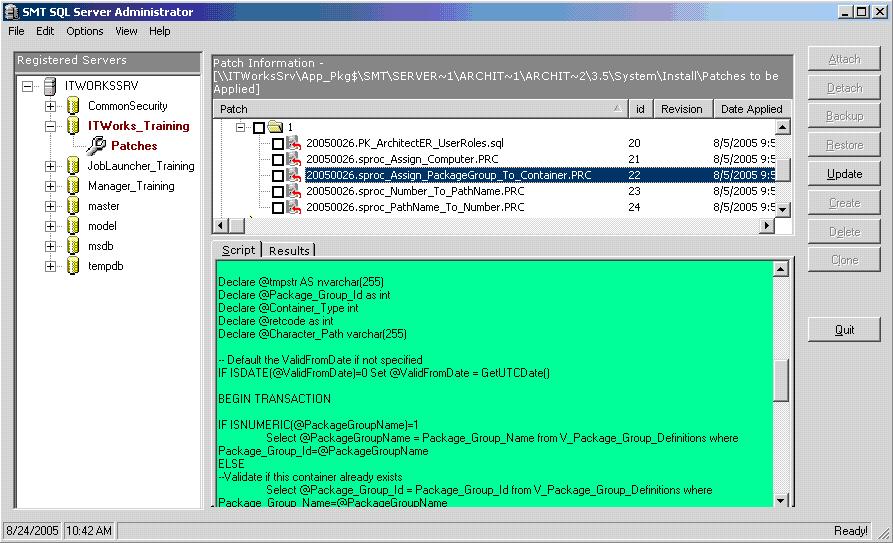The width and height of the screenshot is (893, 543).
Task: Expand the Manager_Training database node
Action: pos(51,186)
